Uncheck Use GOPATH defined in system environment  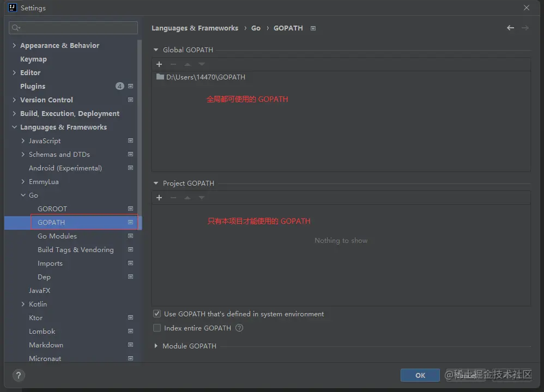(157, 314)
